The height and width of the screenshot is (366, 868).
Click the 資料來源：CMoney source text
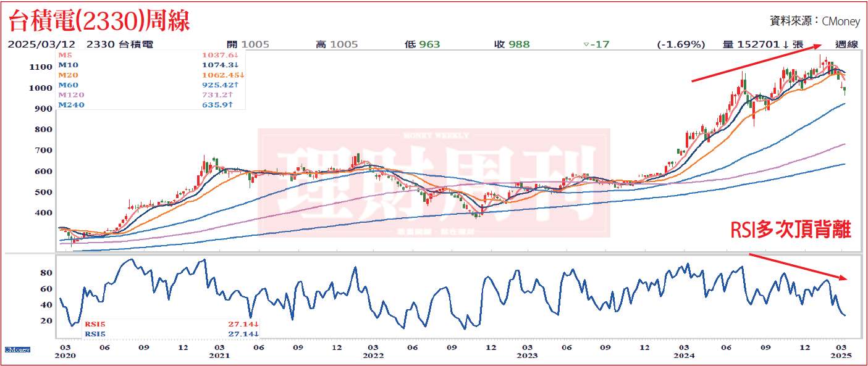(814, 21)
